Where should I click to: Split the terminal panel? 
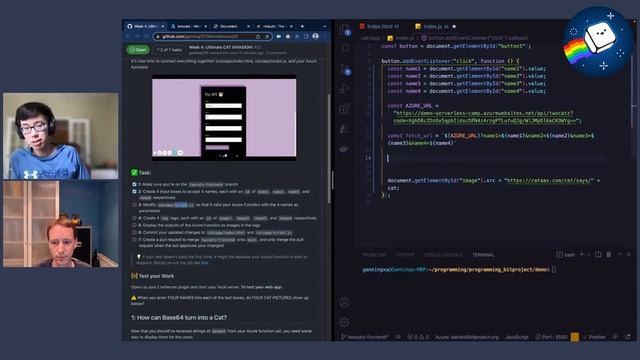click(x=598, y=255)
